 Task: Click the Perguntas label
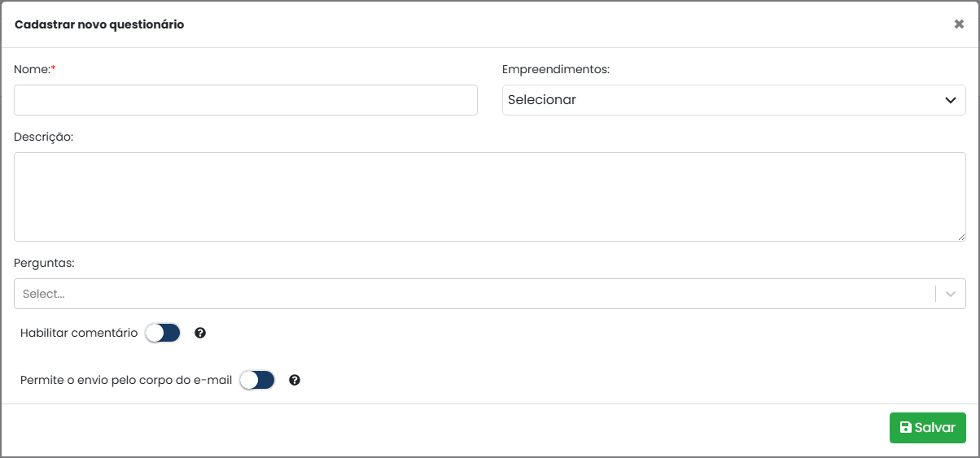tap(44, 264)
